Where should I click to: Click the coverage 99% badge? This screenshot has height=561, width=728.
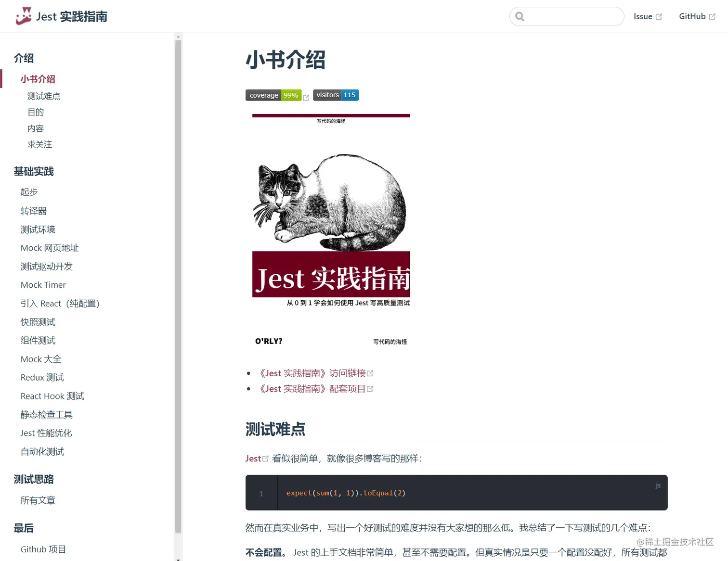pos(273,95)
